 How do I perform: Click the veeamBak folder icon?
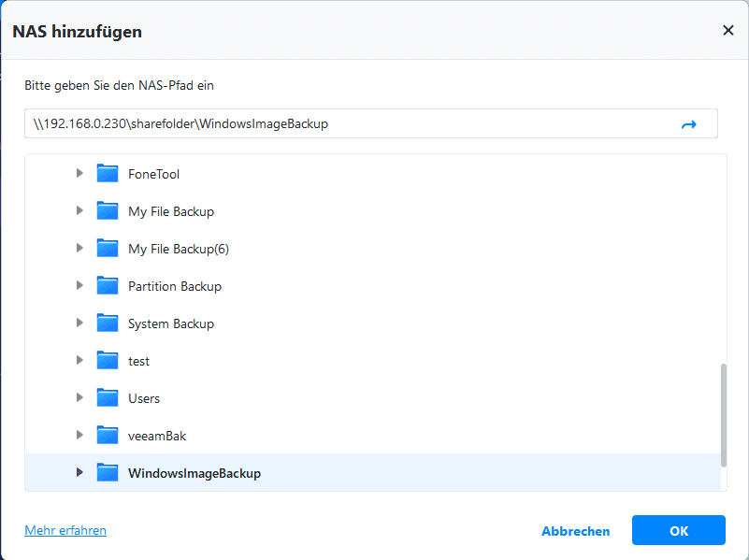click(108, 435)
